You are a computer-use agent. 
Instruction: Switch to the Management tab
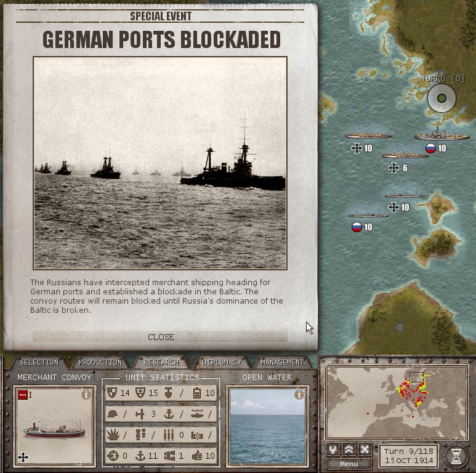(282, 362)
